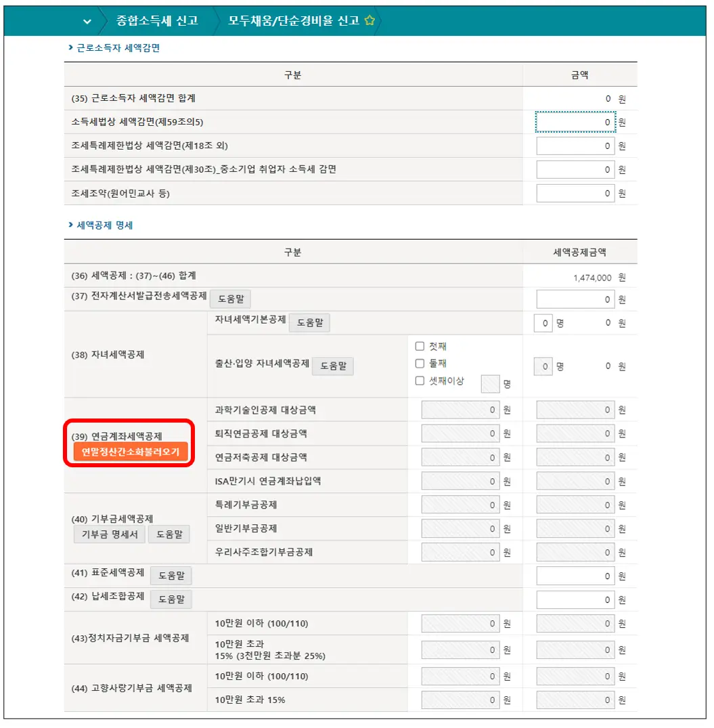Enable the 셋째이상 checkbox
Viewport: 714px width, 728px height.
[x=420, y=381]
